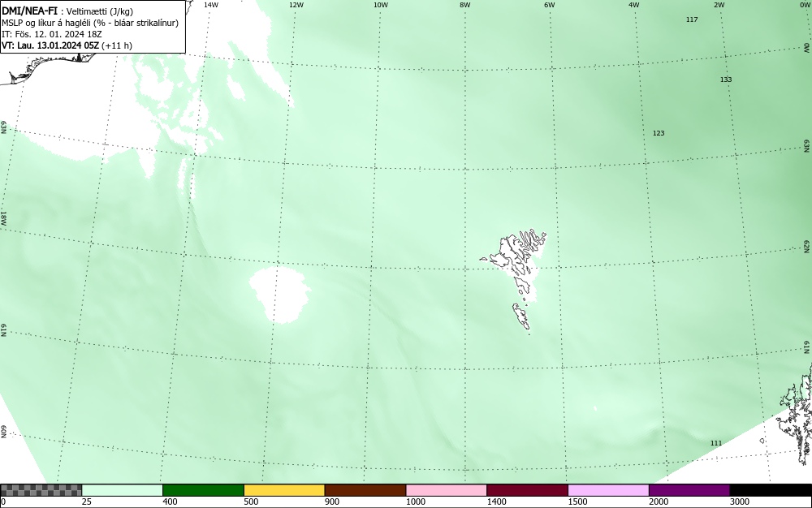Click the checkered 0–25 legend swatch
The width and height of the screenshot is (812, 508).
[41, 490]
